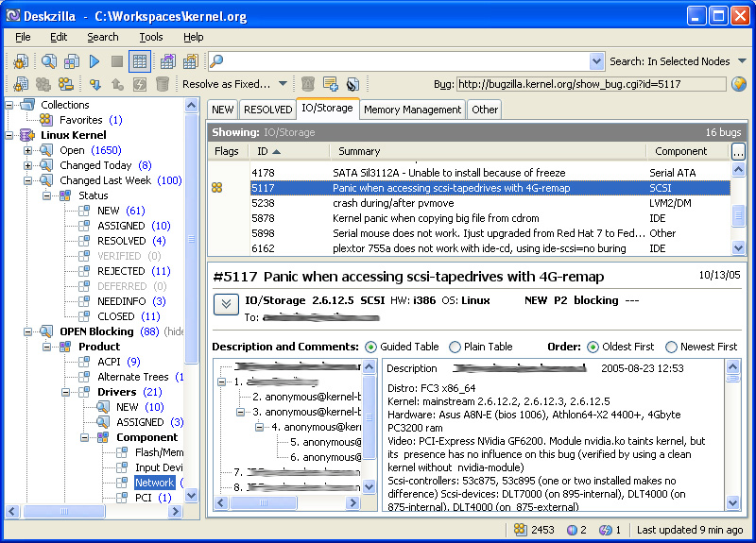Click the bug with document icon, second toolbar row
This screenshot has width=756, height=543.
point(20,84)
